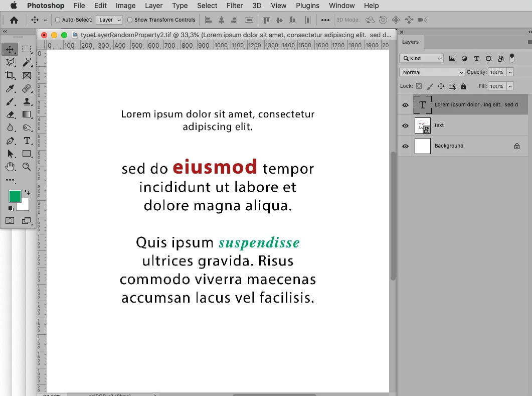This screenshot has width=532, height=396.
Task: Select the Rectangular Marquee tool
Action: tap(27, 49)
